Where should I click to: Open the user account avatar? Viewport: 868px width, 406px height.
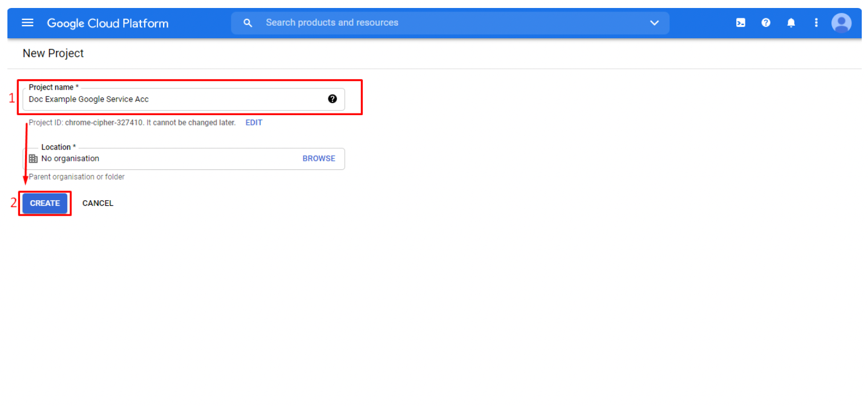point(841,23)
